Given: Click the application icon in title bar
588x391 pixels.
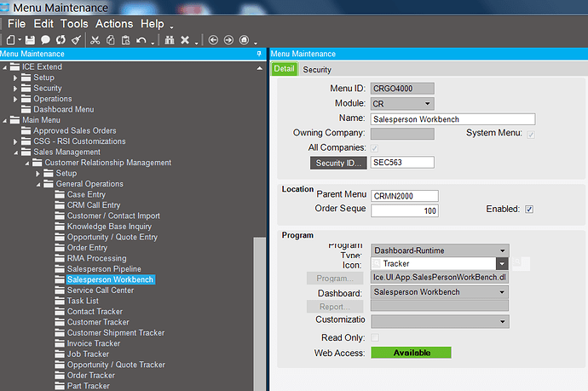Looking at the screenshot, I should (x=5, y=7).
